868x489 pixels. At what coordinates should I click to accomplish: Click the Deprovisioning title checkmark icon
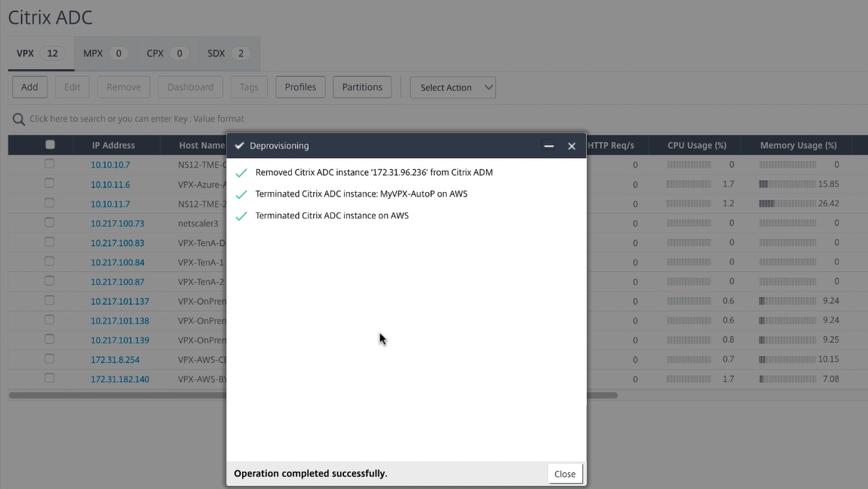coord(240,145)
